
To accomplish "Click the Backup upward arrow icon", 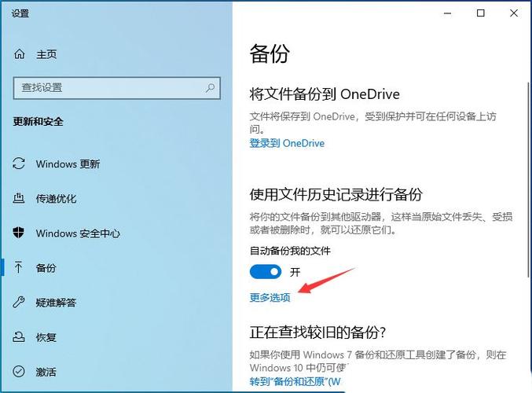I will [x=18, y=267].
